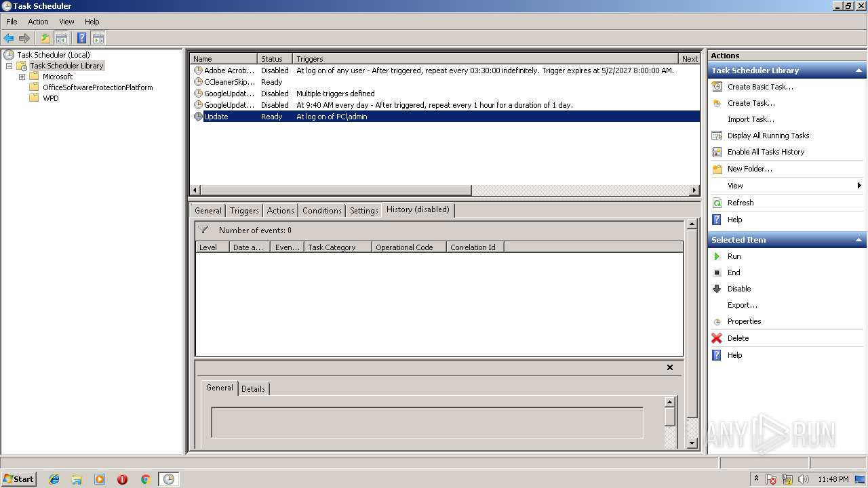868x488 pixels.
Task: Open the File menu
Action: tap(12, 22)
